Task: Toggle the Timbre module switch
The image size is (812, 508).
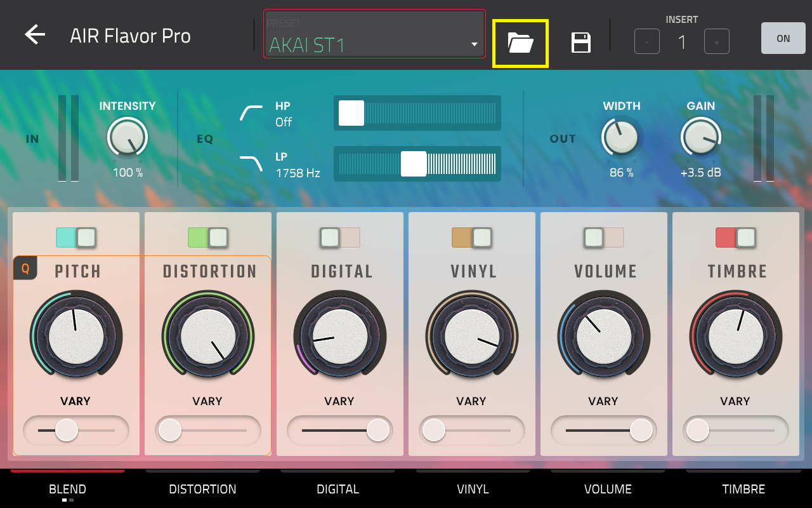Action: (x=736, y=237)
